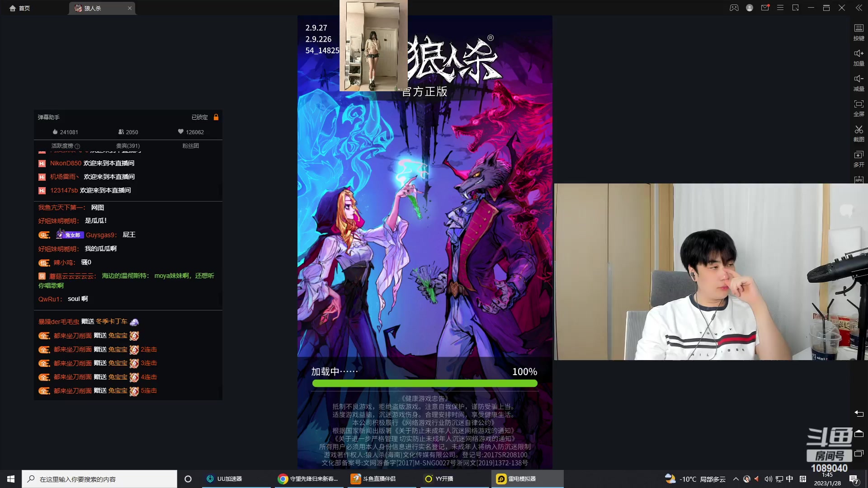Click username 123147sb in welcome list
Viewport: 868px width, 488px height.
[64, 190]
